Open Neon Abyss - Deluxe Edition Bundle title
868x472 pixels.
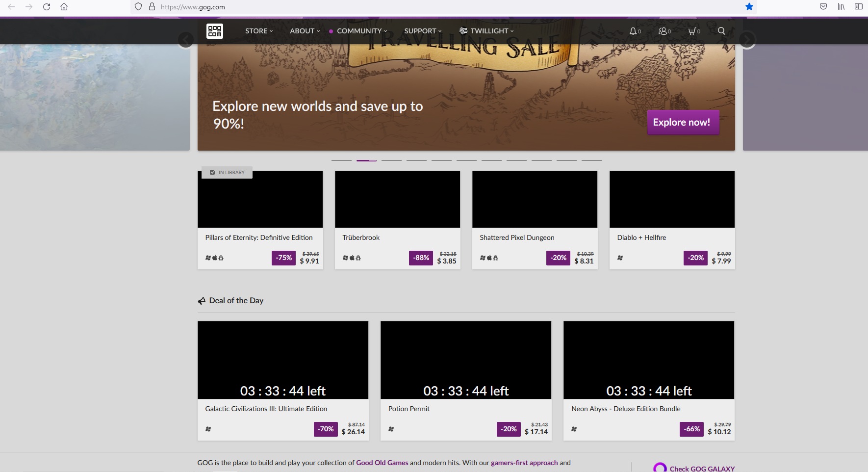point(626,409)
